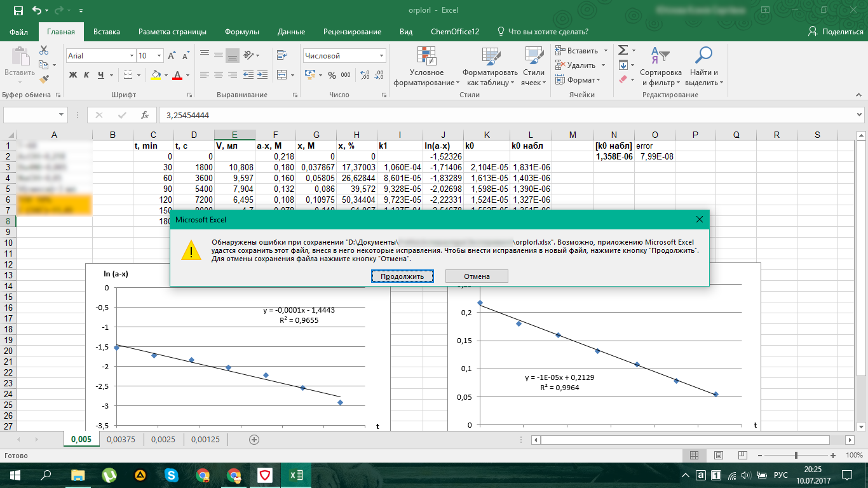Click the Format Painter brush icon
The image size is (868, 488).
[44, 79]
